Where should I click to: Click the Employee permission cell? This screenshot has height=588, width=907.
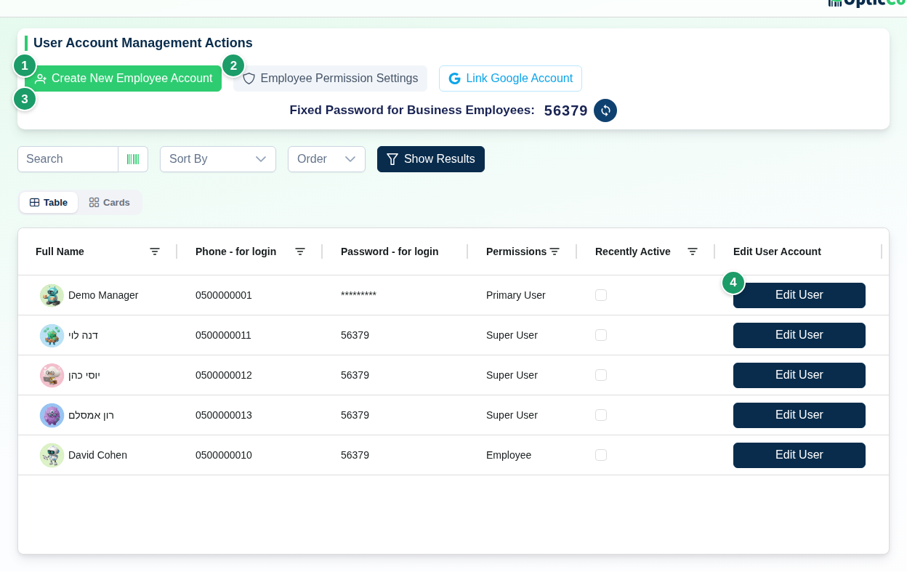509,455
